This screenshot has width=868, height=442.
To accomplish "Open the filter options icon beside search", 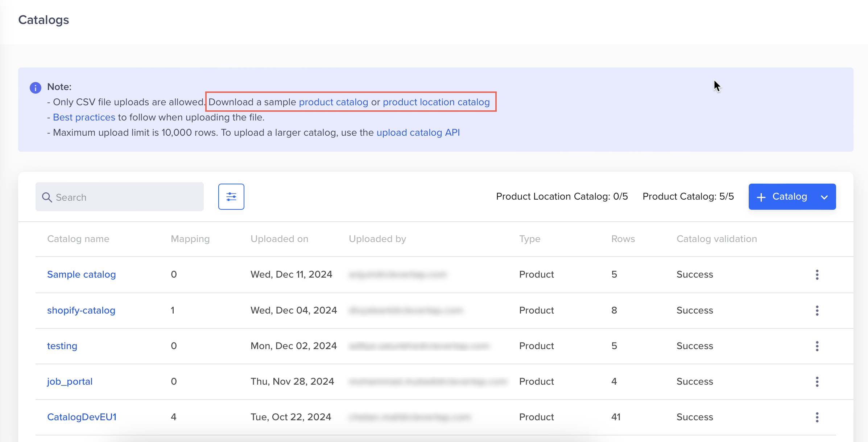I will pos(231,197).
